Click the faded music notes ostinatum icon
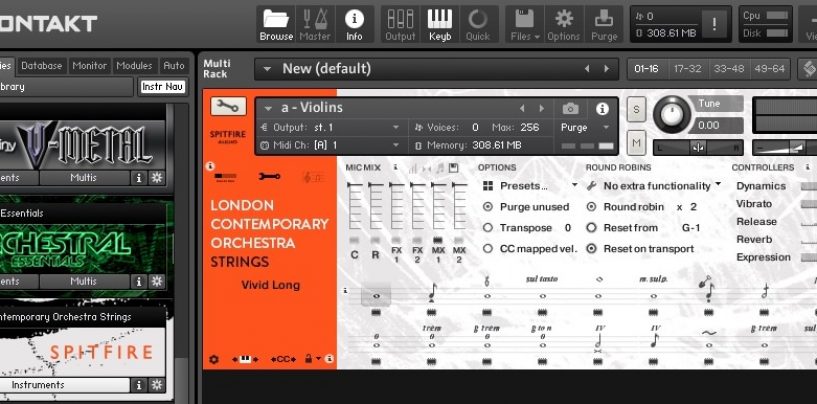 click(313, 177)
